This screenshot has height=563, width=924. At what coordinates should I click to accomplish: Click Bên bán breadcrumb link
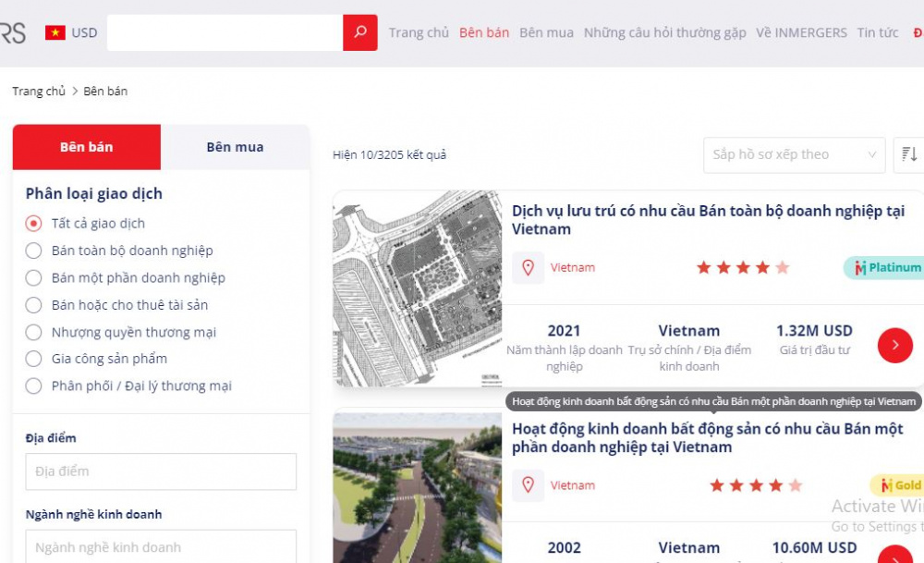(105, 92)
